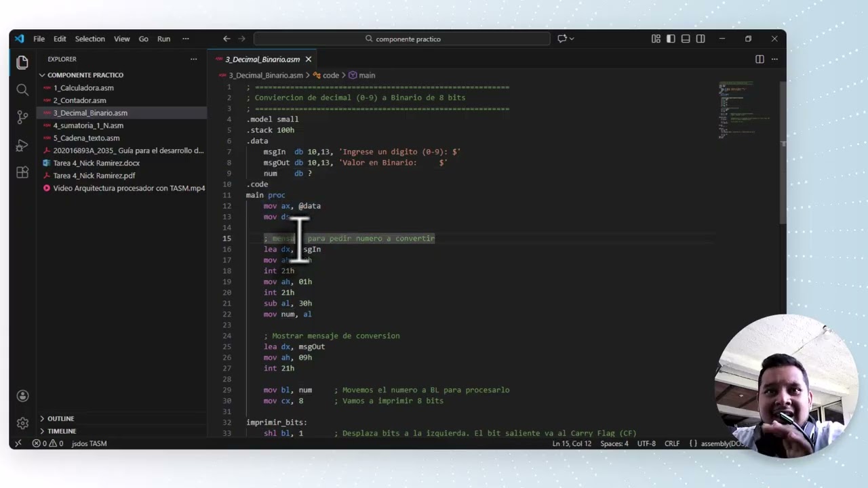
Task: Click jsdos TASM in status bar
Action: (89, 443)
